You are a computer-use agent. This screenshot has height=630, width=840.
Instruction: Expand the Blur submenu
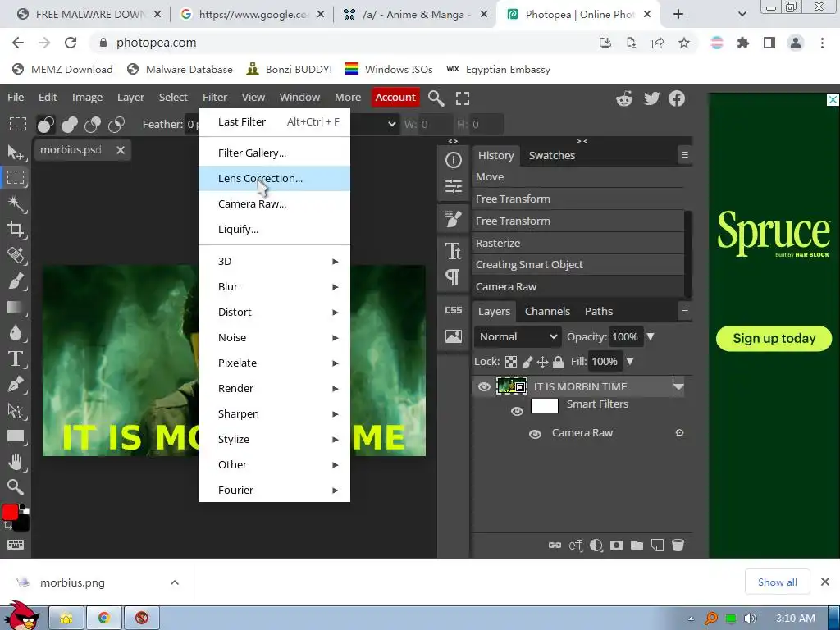pos(274,286)
